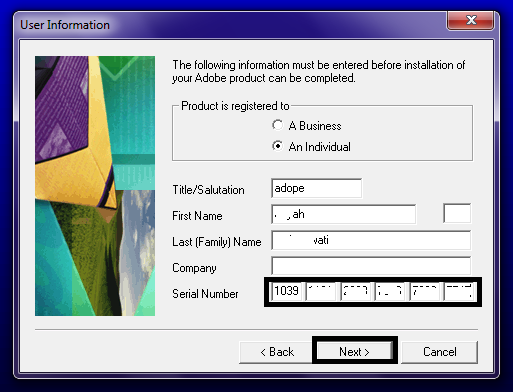Viewport: 513px width, 392px height.
Task: Click the Serial Number label
Action: (205, 294)
